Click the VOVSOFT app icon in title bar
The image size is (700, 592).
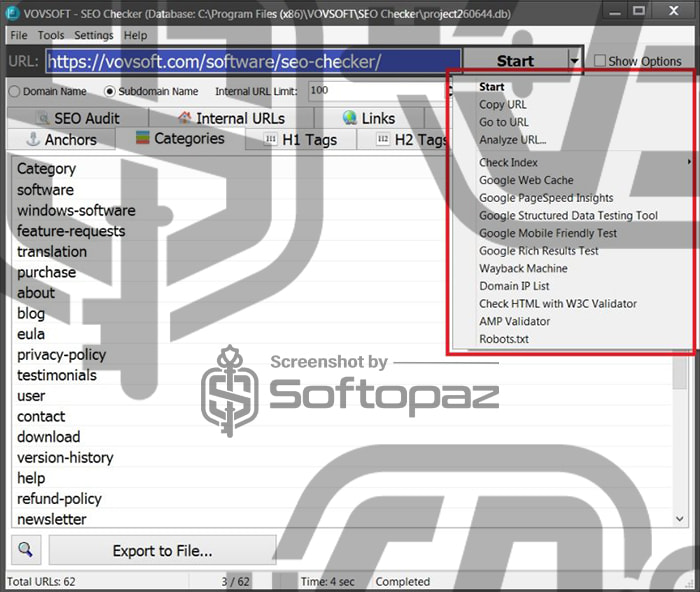tap(12, 13)
